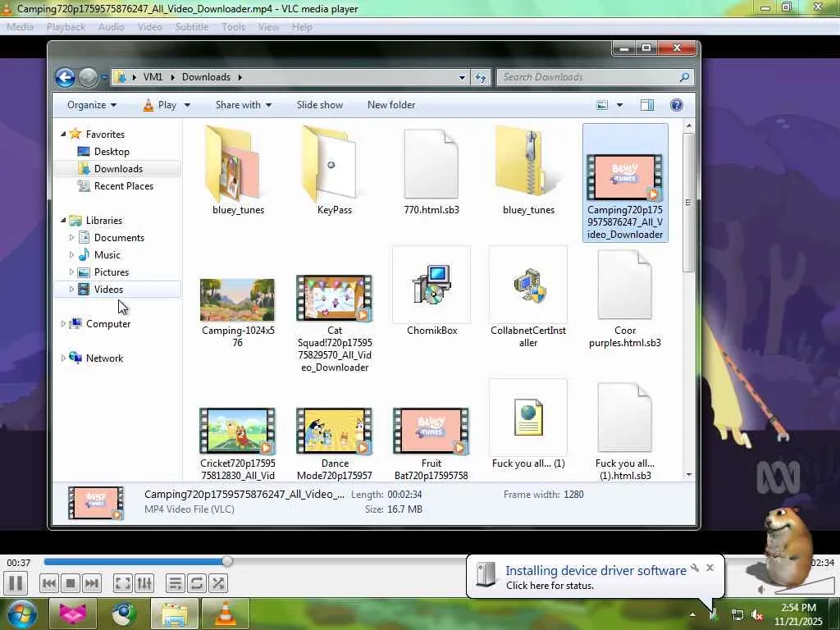Viewport: 840px width, 630px height.
Task: Toggle the preview pane
Action: coord(647,105)
